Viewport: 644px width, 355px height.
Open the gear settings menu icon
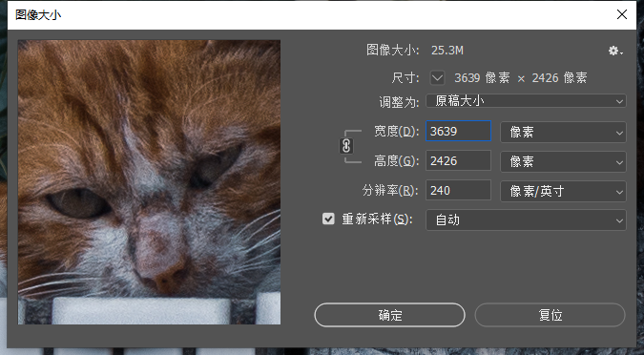click(x=615, y=51)
